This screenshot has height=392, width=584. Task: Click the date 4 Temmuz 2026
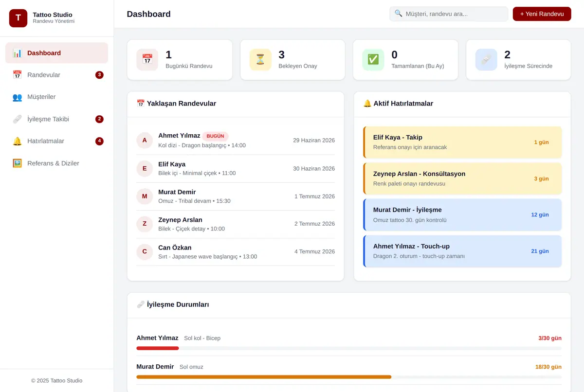click(x=314, y=252)
